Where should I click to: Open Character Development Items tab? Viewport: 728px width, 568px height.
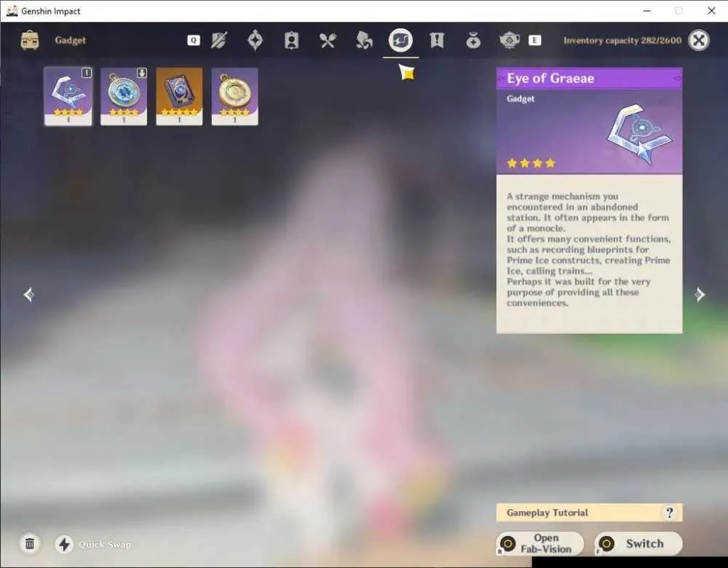(x=291, y=40)
